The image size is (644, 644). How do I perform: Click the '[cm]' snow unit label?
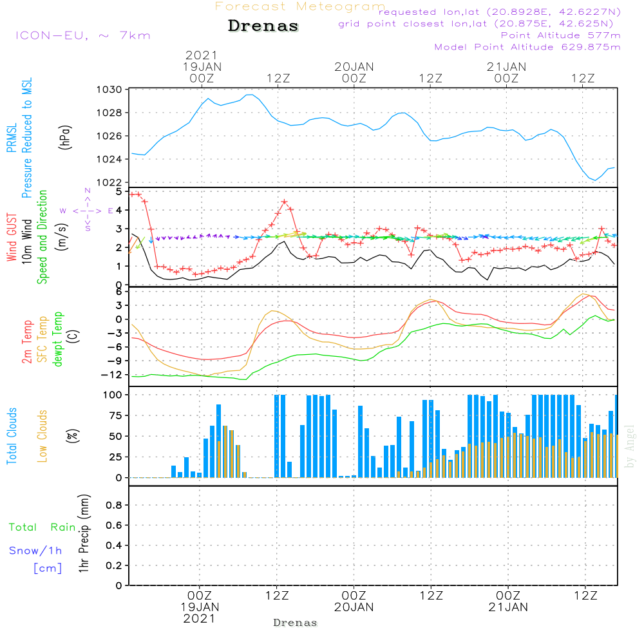tap(48, 569)
